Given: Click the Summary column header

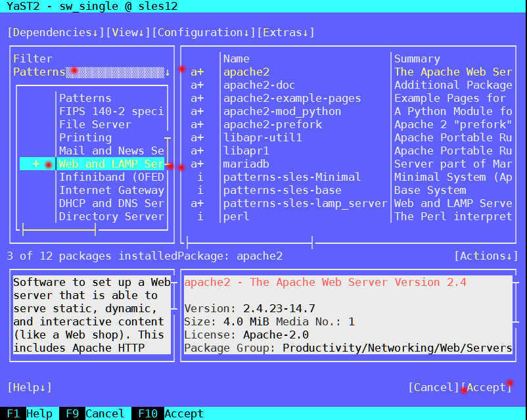Looking at the screenshot, I should [417, 59].
